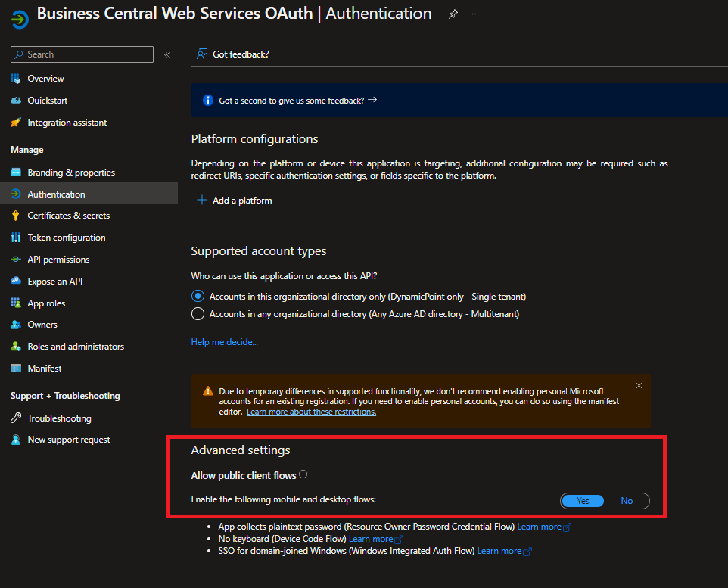Click the plus icon beside Add a platform
Screen dimensions: 728x588
point(202,201)
